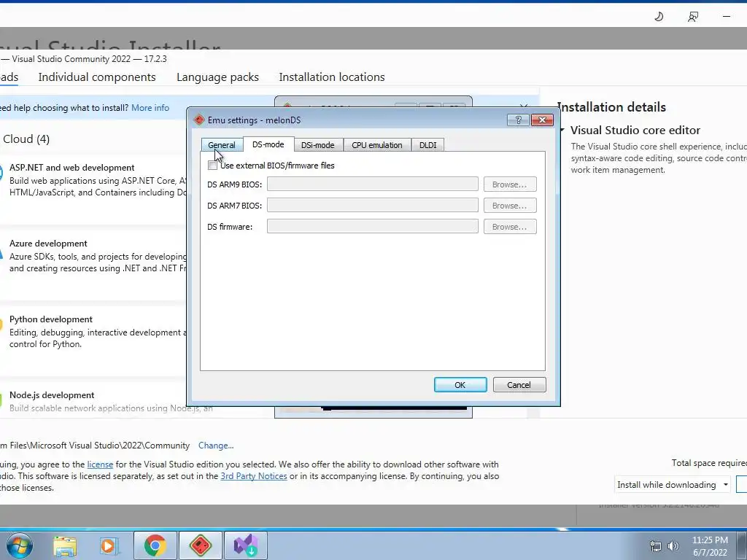Open the Windows Start menu
Screen dimensions: 747x560
point(20,545)
